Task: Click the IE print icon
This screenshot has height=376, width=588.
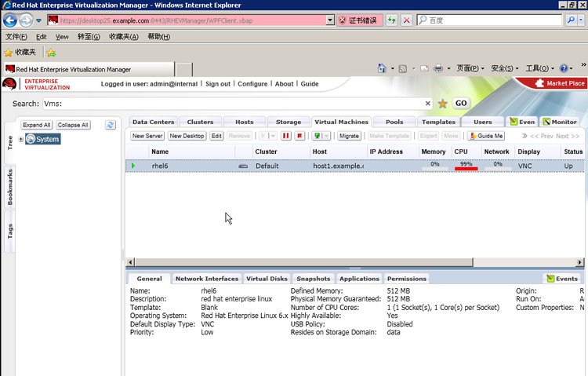Action: coord(437,68)
